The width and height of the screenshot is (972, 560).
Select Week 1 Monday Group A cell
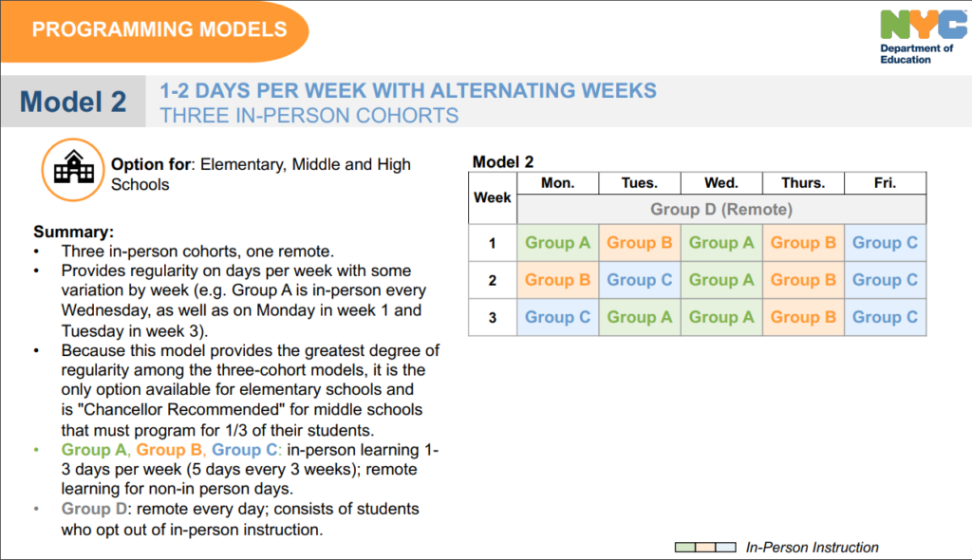point(557,243)
